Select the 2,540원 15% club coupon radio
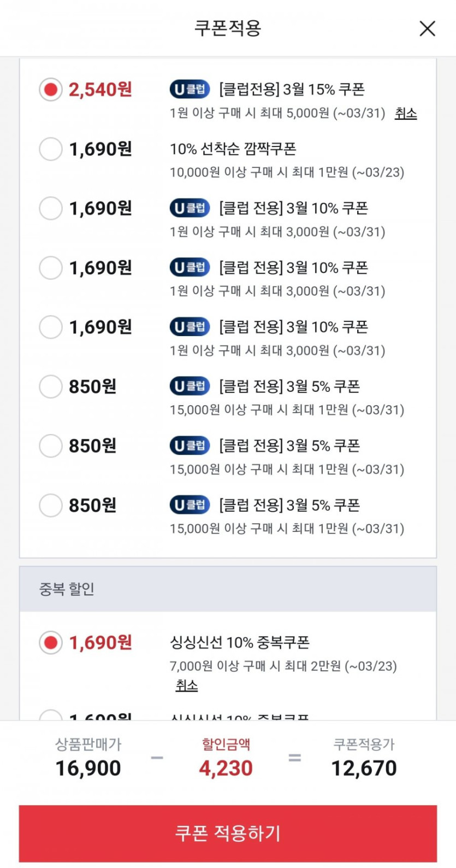Image resolution: width=456 pixels, height=868 pixels. [x=51, y=90]
